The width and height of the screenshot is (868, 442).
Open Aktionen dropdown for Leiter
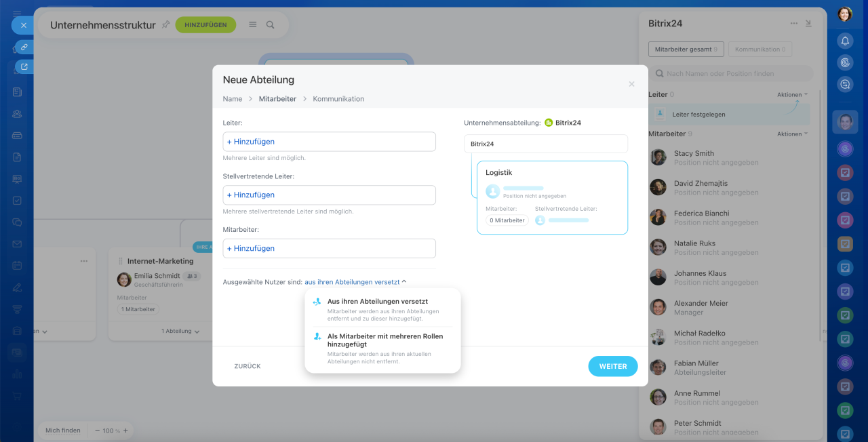pyautogui.click(x=793, y=95)
